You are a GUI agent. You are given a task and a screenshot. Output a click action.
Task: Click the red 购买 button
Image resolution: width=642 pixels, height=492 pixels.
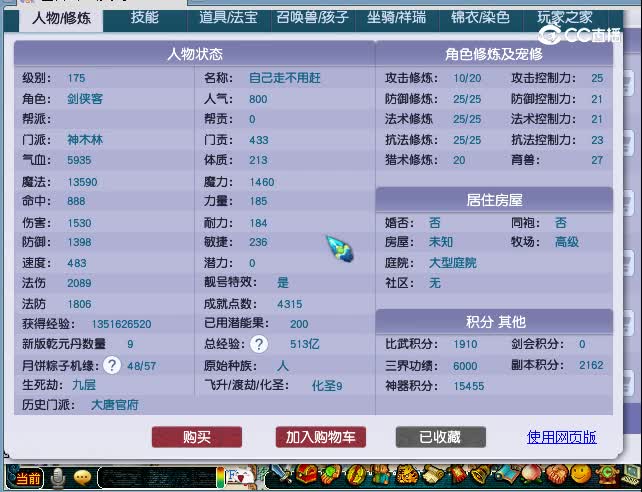pyautogui.click(x=197, y=437)
